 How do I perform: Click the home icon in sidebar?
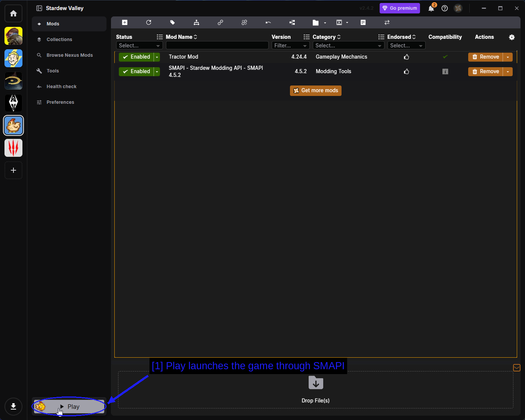pos(13,13)
